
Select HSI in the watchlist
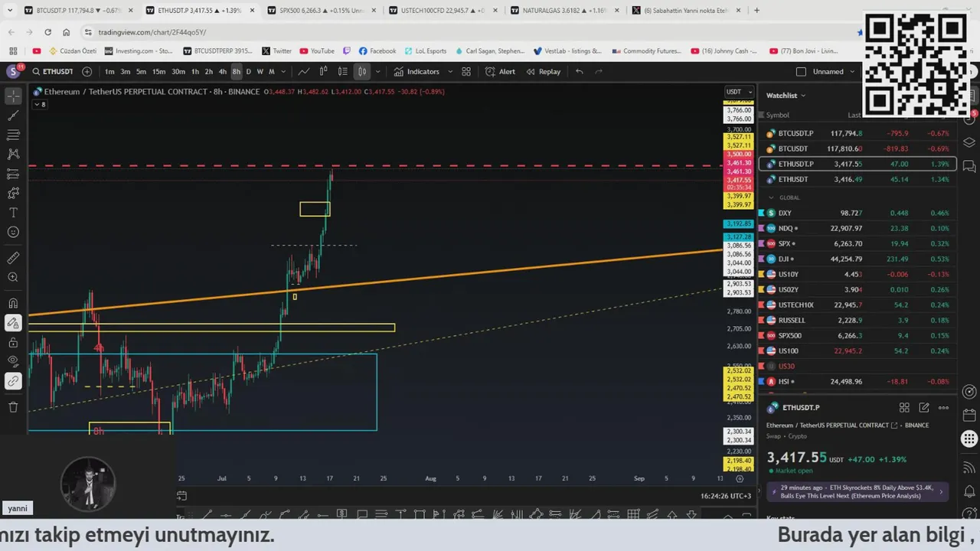click(857, 381)
